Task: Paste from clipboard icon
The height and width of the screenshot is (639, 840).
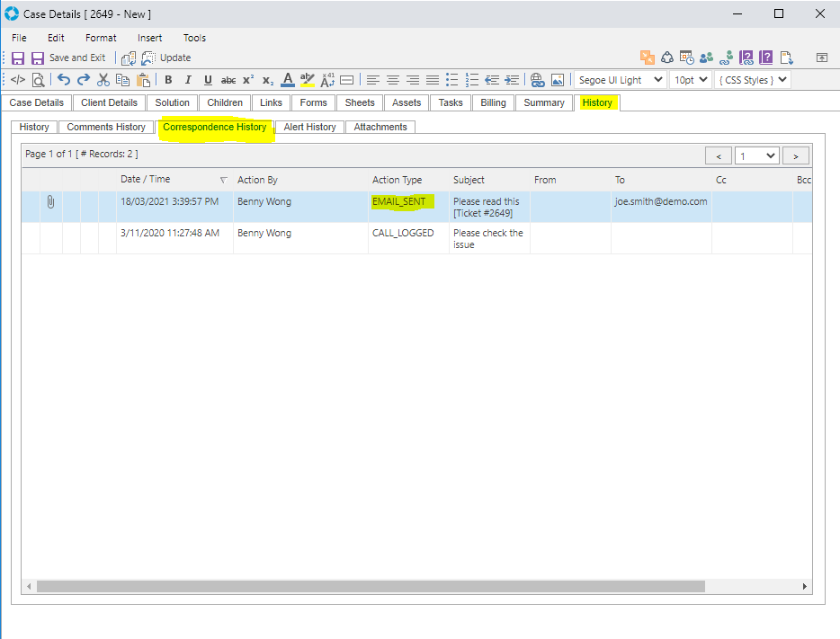Action: click(143, 80)
